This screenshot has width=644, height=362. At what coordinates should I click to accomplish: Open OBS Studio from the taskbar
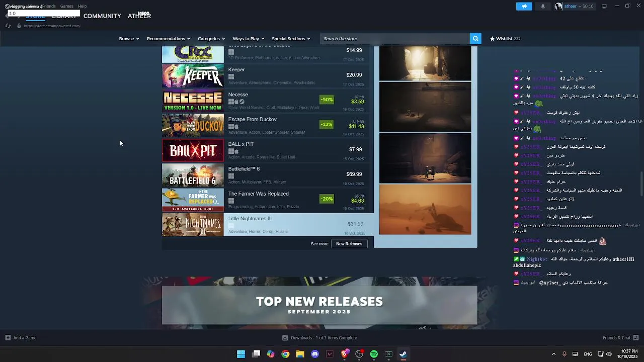pyautogui.click(x=359, y=354)
